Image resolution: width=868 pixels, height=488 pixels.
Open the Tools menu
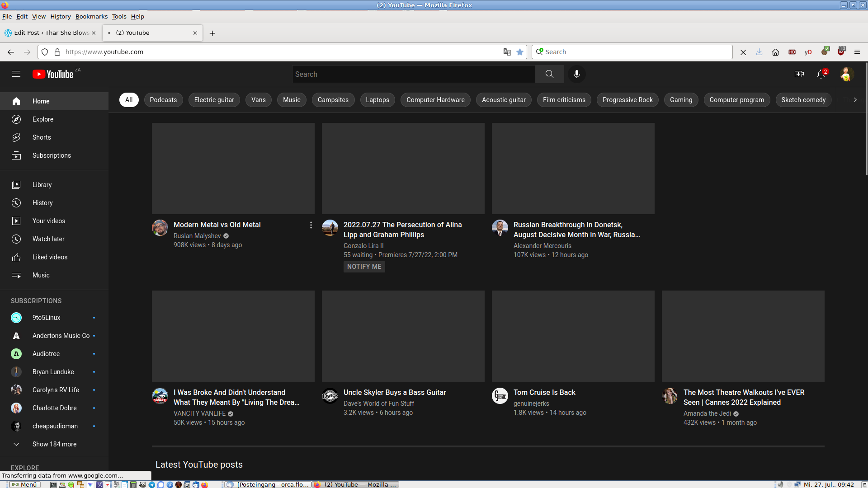(119, 16)
